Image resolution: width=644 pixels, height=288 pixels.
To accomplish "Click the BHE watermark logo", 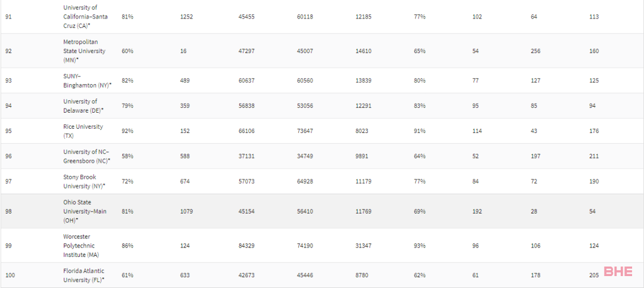I will 618,271.
